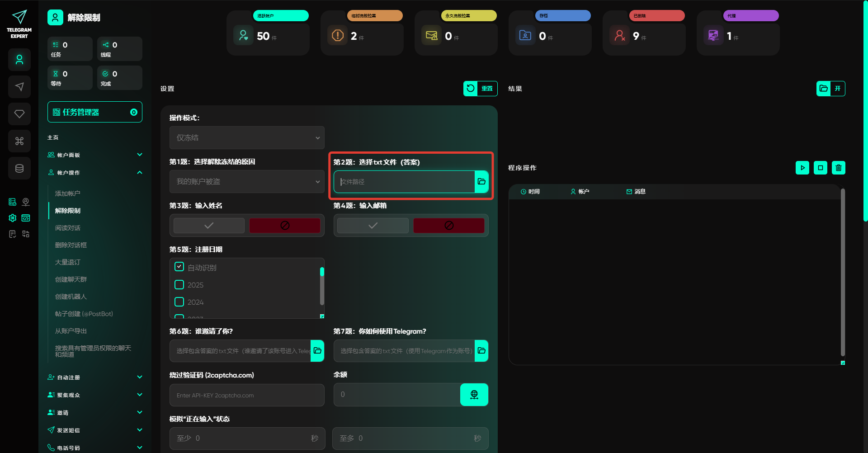
Task: Open the command symbol section in left rail
Action: (x=19, y=141)
